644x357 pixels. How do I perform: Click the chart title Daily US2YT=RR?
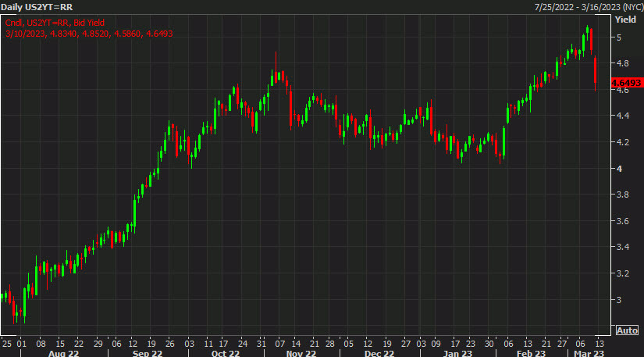(37, 7)
